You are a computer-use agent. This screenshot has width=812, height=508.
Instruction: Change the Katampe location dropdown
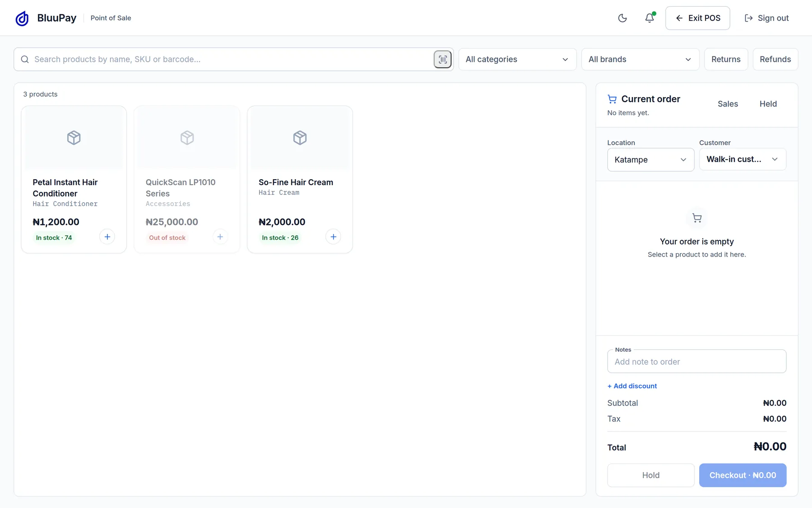pyautogui.click(x=651, y=160)
